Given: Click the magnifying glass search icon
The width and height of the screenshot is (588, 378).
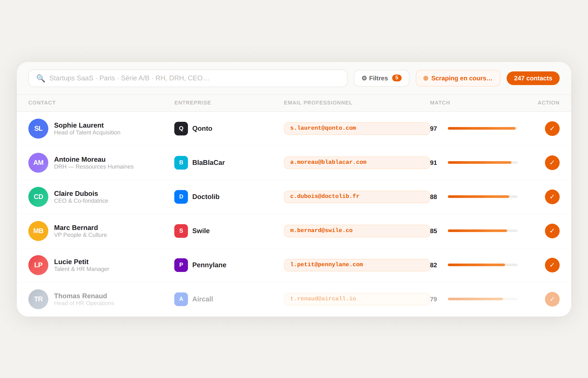Looking at the screenshot, I should tap(40, 78).
